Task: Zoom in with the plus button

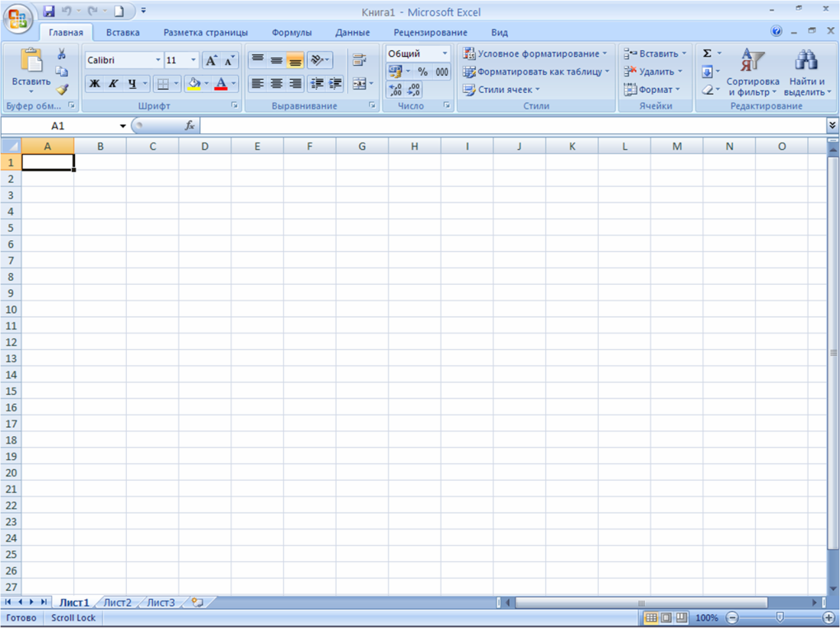Action: point(828,618)
